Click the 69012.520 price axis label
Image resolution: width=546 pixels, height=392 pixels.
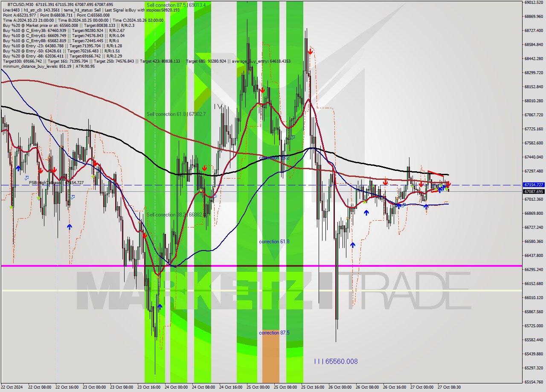tap(533, 2)
